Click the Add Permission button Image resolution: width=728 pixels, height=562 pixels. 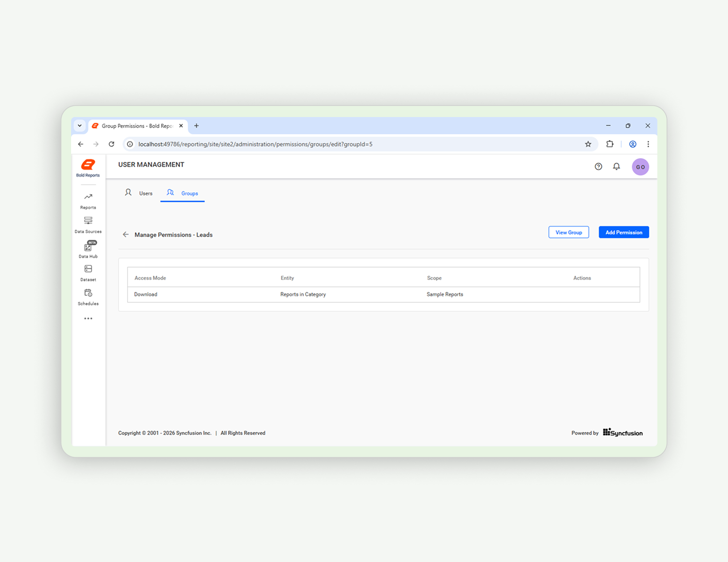click(x=623, y=232)
